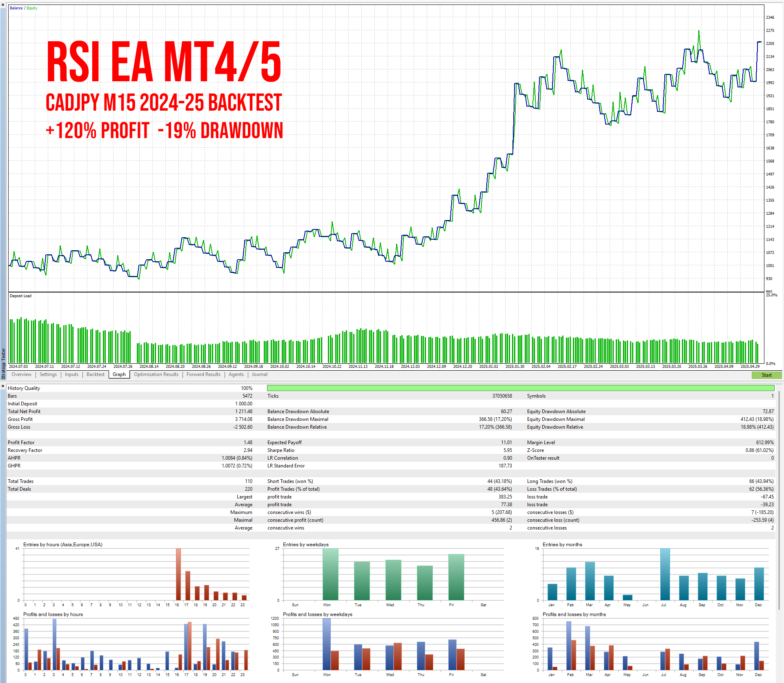
Task: Select the Backtest tab
Action: tap(96, 374)
